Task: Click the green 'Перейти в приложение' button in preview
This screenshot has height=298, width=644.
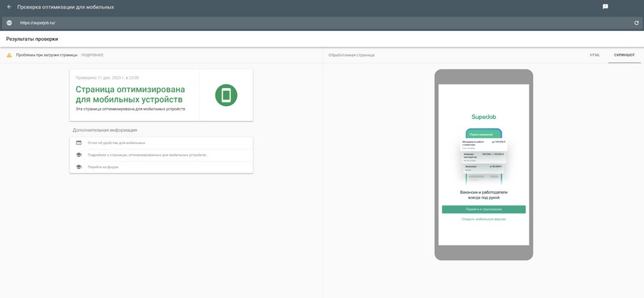Action: (484, 209)
